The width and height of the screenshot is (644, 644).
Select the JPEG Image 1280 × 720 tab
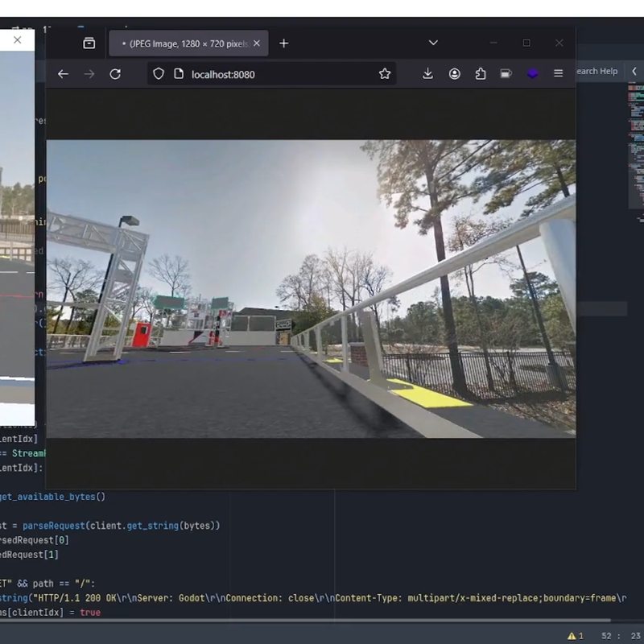[184, 43]
